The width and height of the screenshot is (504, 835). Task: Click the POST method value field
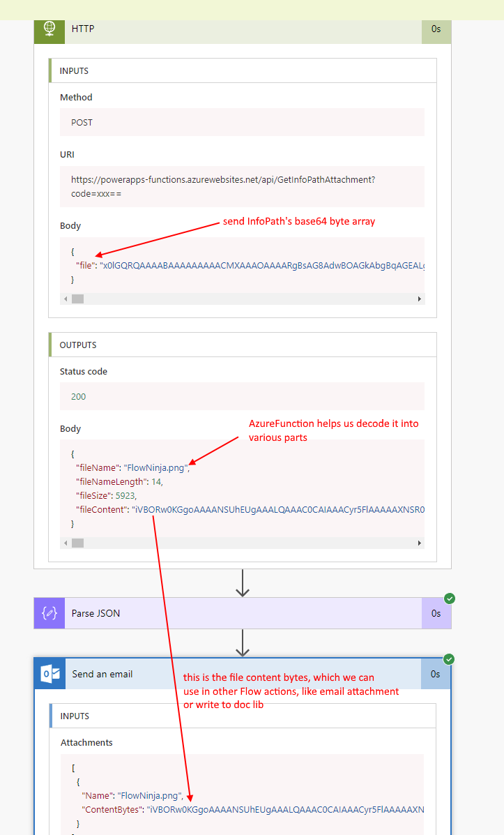[x=241, y=123]
